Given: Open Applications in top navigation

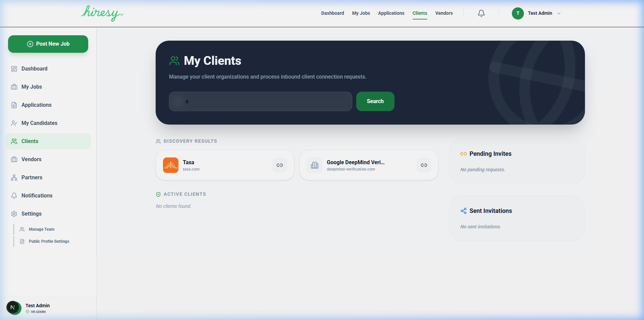Looking at the screenshot, I should coord(391,13).
